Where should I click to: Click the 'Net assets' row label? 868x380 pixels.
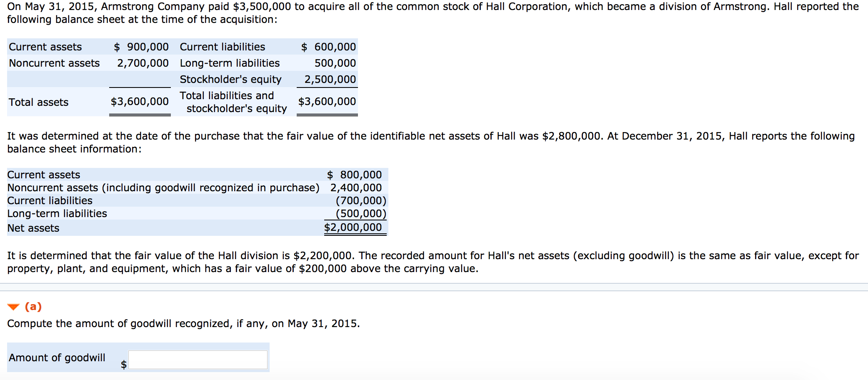pos(33,228)
